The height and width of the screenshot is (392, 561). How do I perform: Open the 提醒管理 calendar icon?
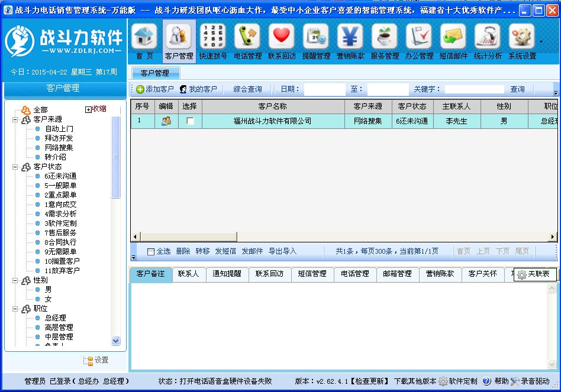316,36
